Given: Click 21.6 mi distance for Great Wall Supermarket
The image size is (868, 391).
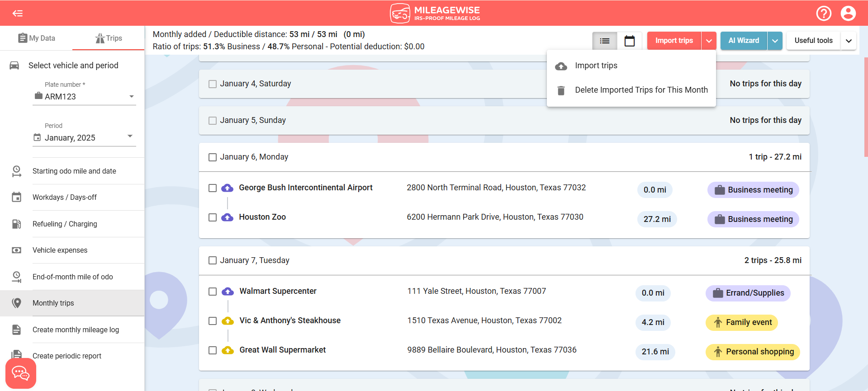Looking at the screenshot, I should point(655,352).
